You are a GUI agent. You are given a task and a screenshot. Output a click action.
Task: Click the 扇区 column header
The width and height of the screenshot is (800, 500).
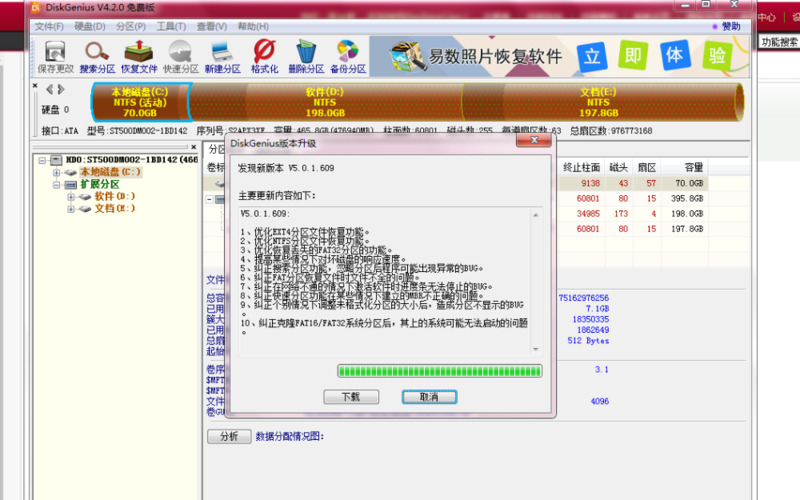pyautogui.click(x=646, y=167)
